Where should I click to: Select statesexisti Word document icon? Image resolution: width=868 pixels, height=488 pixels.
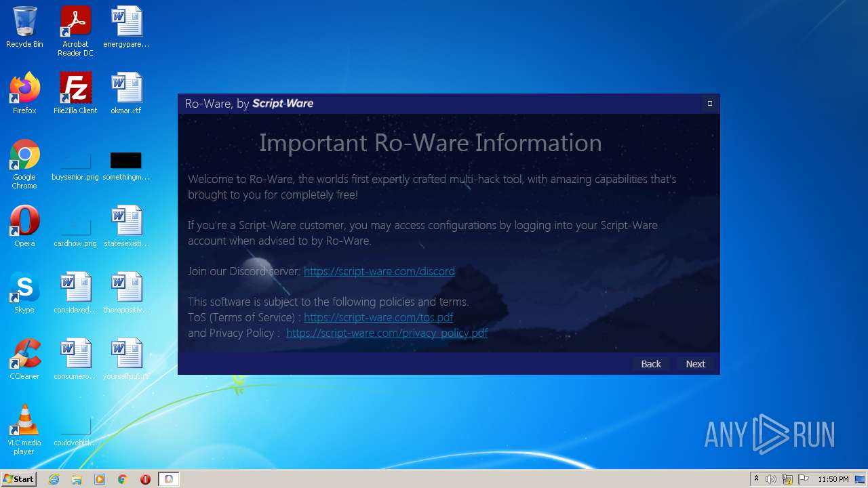coord(126,226)
